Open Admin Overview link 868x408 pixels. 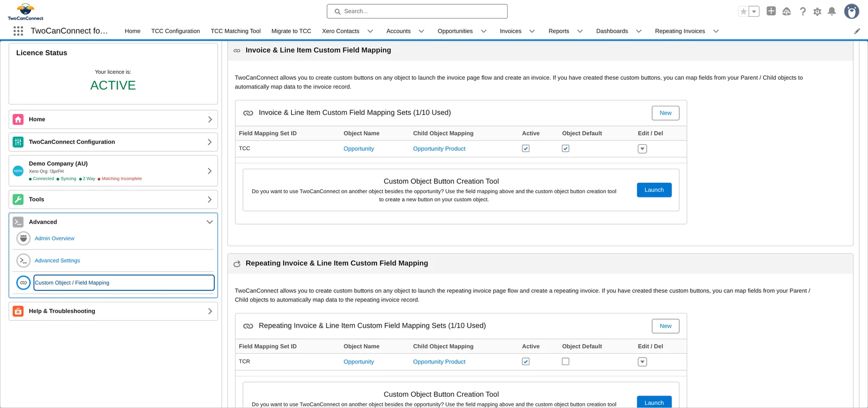tap(54, 238)
